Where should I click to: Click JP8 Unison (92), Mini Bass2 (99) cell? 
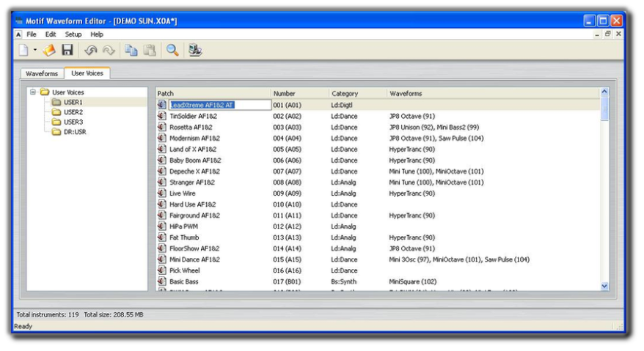433,128
